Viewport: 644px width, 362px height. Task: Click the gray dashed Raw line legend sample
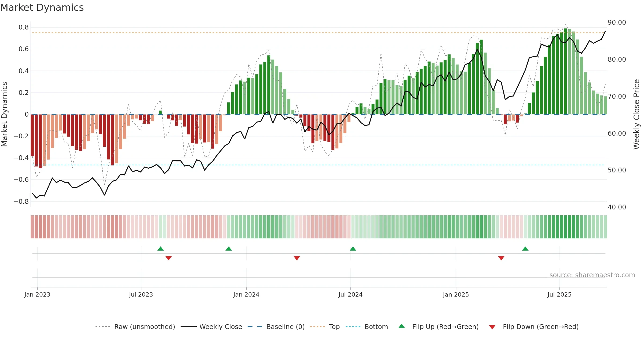tap(103, 327)
